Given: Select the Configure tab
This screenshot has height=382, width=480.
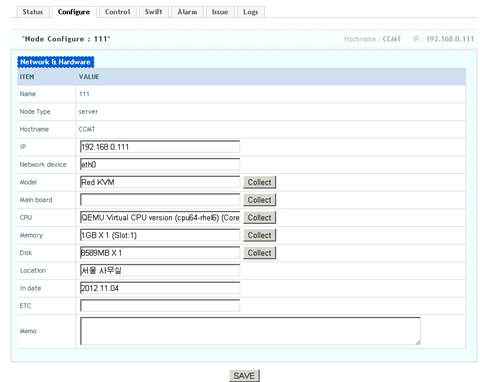Looking at the screenshot, I should coord(74,12).
